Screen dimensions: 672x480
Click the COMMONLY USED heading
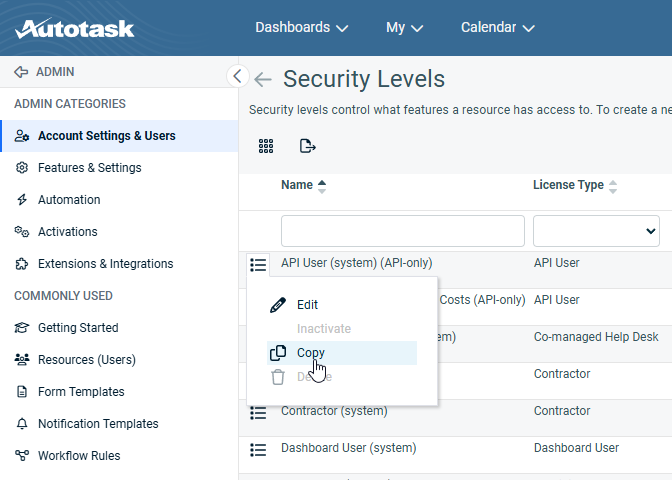(63, 296)
